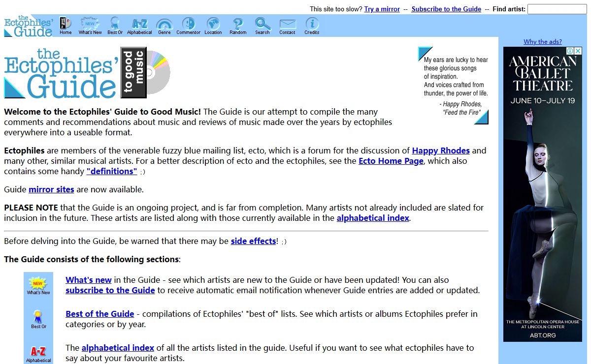Click the A-Z Alphabetical icon in sections list
The height and width of the screenshot is (364, 591).
[x=38, y=355]
